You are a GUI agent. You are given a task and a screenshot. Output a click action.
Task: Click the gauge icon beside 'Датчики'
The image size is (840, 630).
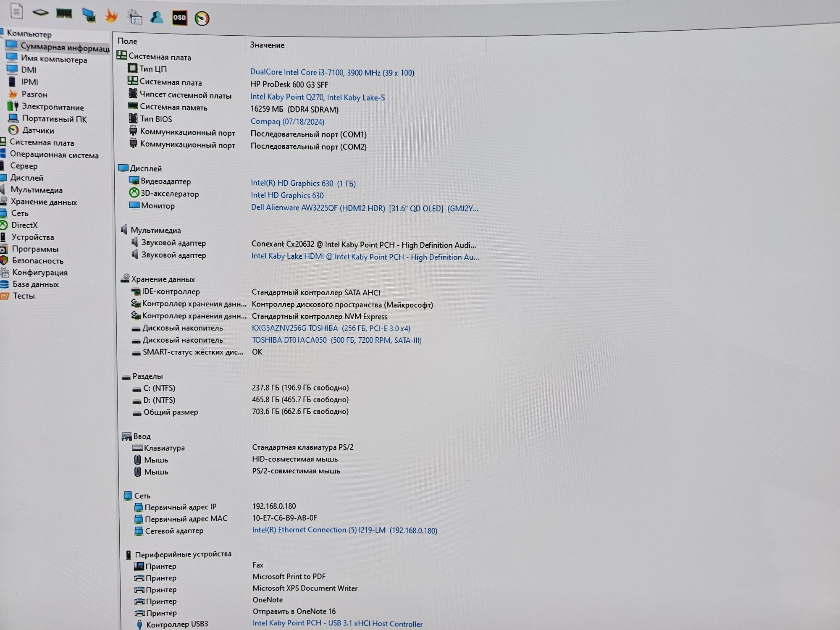pos(13,130)
